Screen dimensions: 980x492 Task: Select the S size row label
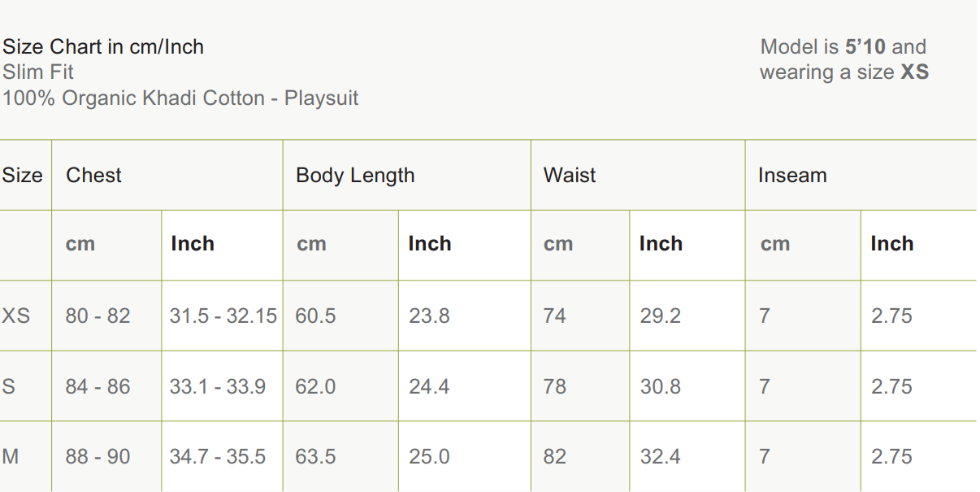pos(8,386)
